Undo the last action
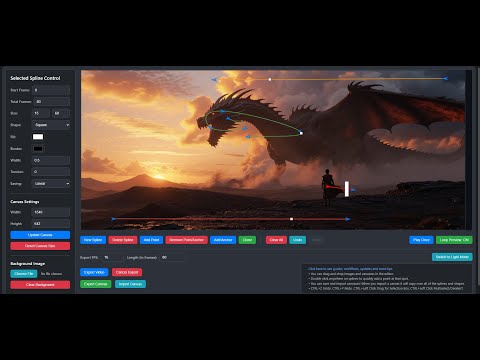This screenshot has width=480, height=360. [x=297, y=240]
